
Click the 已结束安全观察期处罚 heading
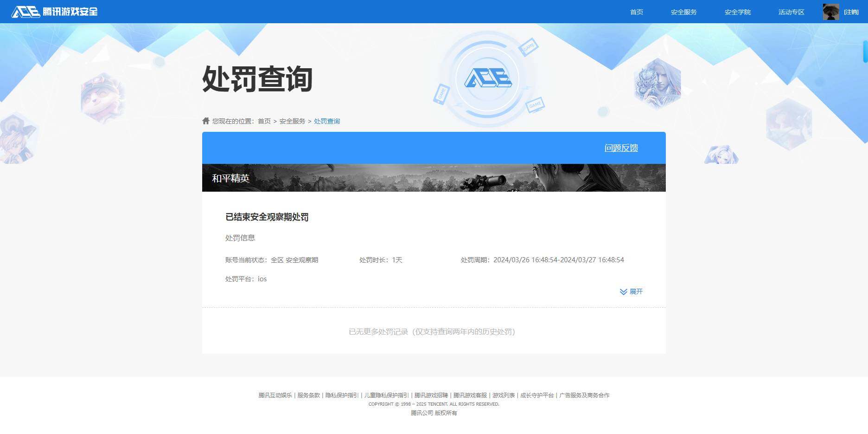267,217
